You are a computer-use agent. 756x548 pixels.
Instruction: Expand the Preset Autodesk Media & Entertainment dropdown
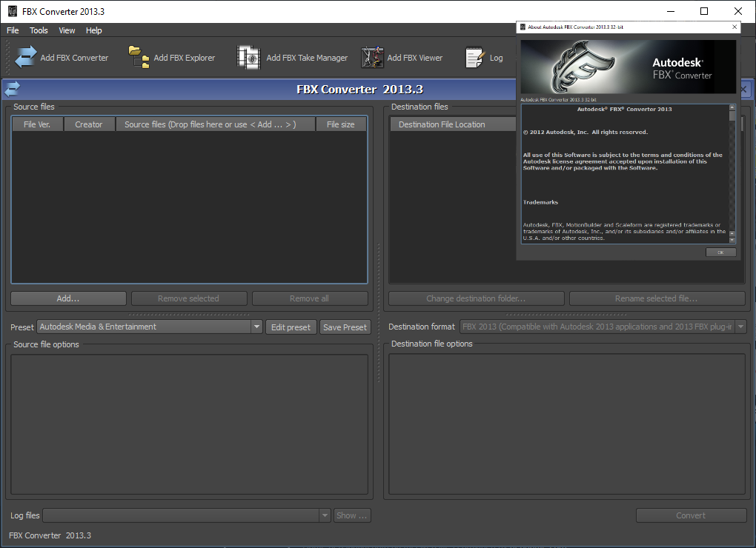tap(256, 327)
